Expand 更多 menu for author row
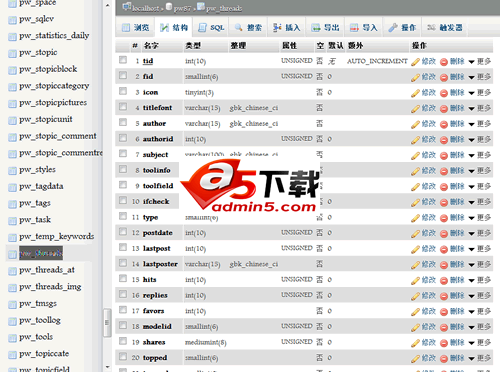500x372 pixels. [x=480, y=124]
